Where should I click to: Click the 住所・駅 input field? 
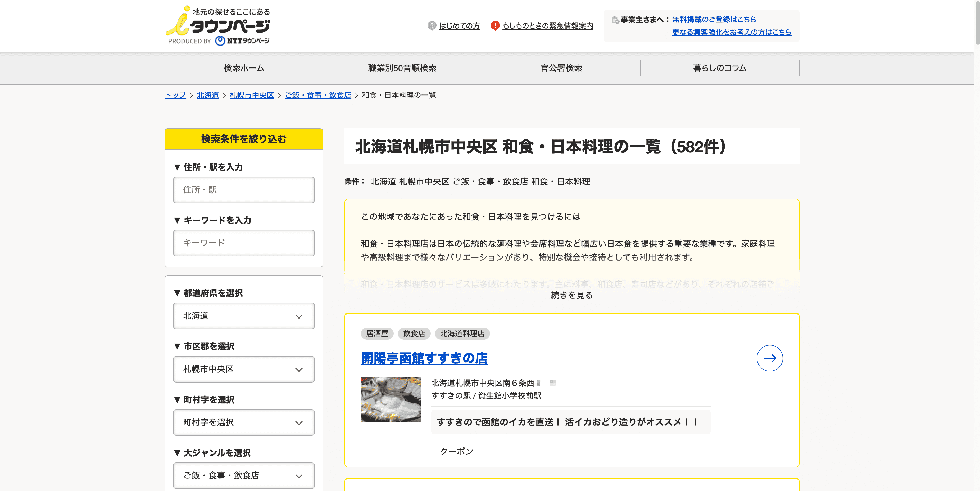[243, 190]
